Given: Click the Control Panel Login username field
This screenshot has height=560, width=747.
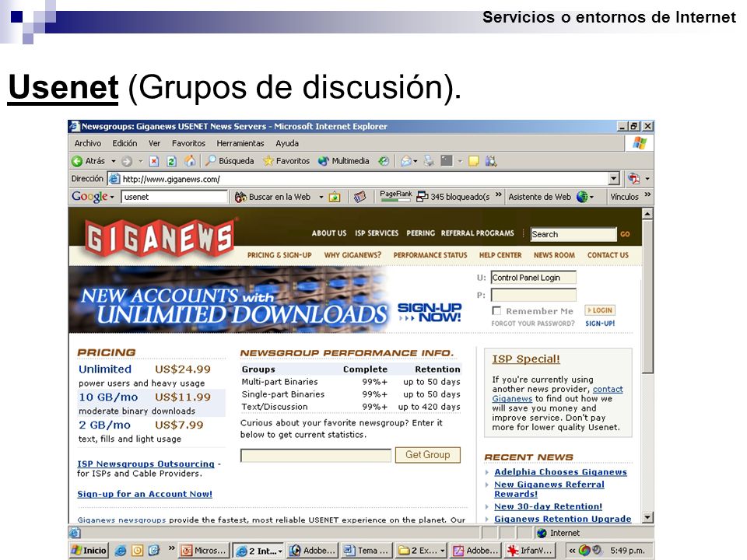Looking at the screenshot, I should [x=534, y=278].
